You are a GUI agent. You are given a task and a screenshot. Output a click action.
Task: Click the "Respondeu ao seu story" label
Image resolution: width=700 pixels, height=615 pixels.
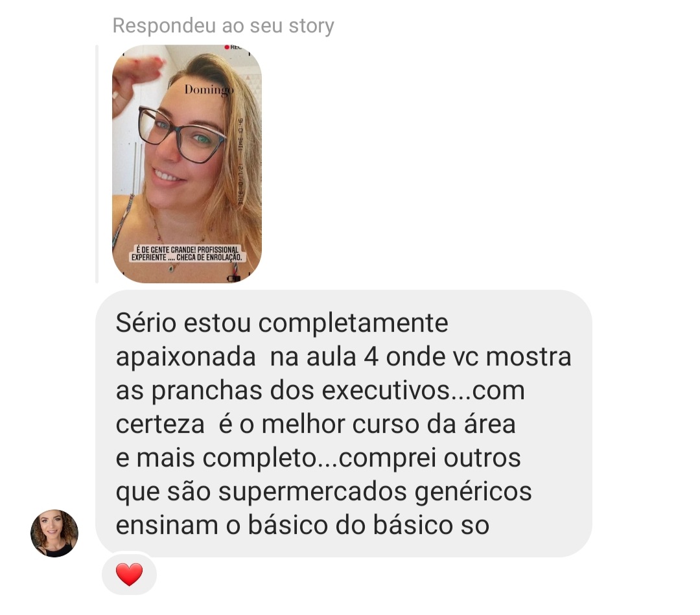coord(223,25)
